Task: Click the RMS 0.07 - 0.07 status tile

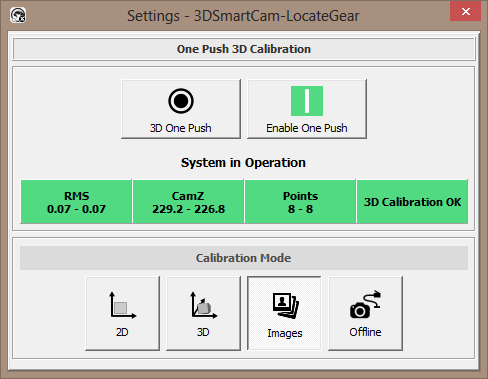Action: tap(76, 202)
